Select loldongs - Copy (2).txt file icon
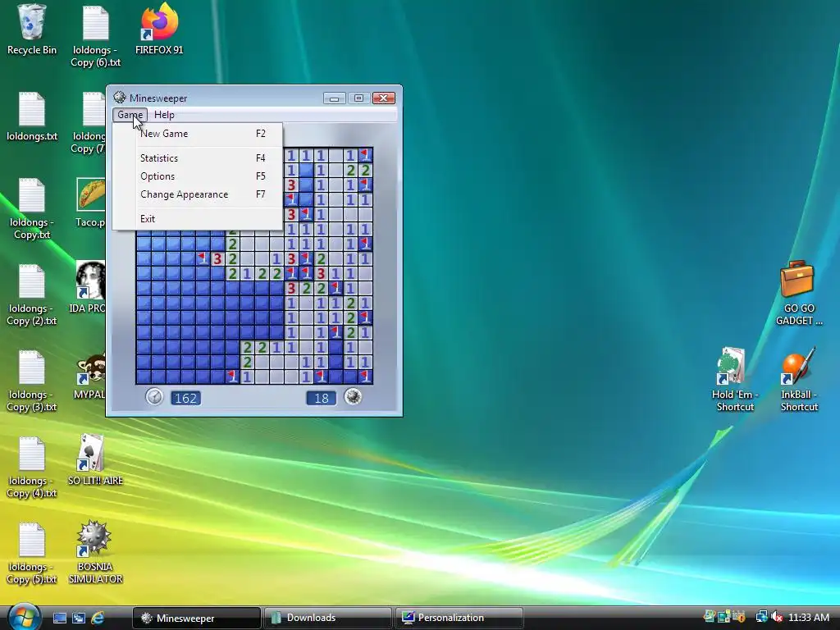This screenshot has height=630, width=840. point(32,281)
